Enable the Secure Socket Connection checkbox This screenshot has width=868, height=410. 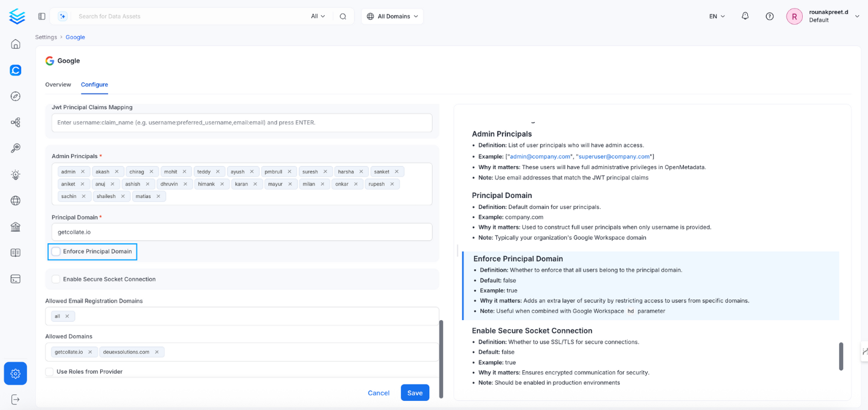[56, 279]
